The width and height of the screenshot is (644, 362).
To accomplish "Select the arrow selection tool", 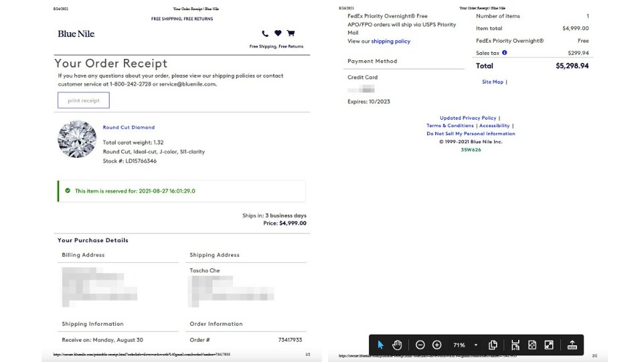I will [380, 345].
